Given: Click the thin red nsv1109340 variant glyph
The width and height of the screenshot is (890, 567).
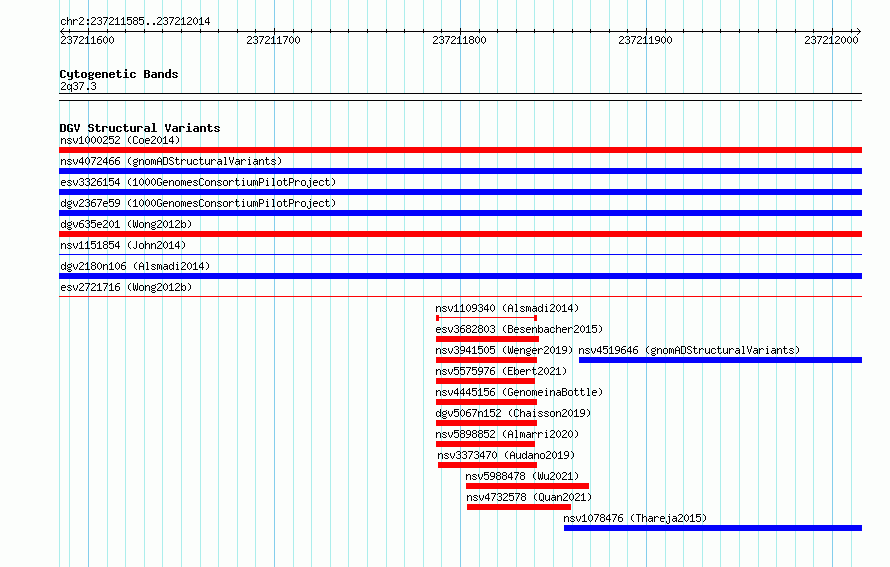Looking at the screenshot, I should coord(486,318).
